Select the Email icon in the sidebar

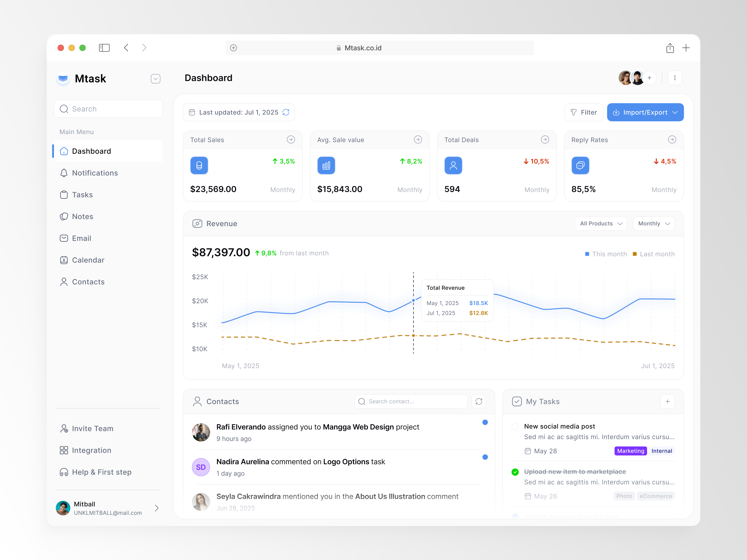(64, 238)
